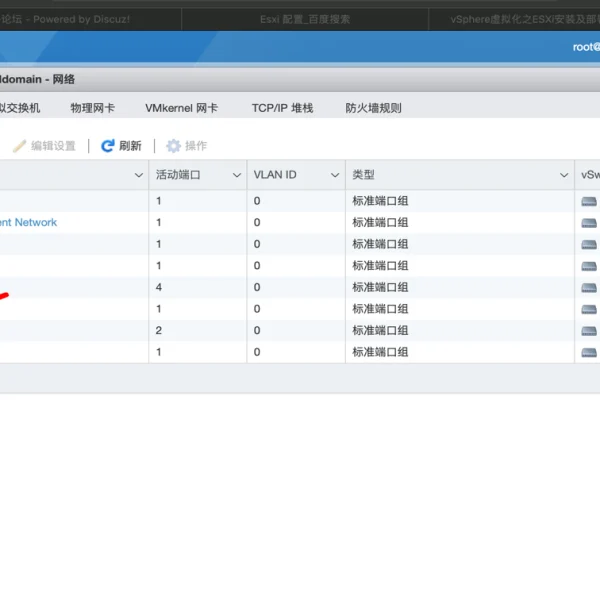
Task: Switch to the 物理网卡 tab
Action: pyautogui.click(x=92, y=108)
